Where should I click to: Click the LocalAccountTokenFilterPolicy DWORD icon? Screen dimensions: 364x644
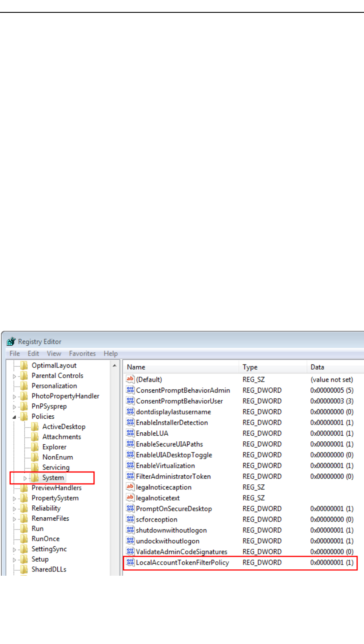[130, 562]
